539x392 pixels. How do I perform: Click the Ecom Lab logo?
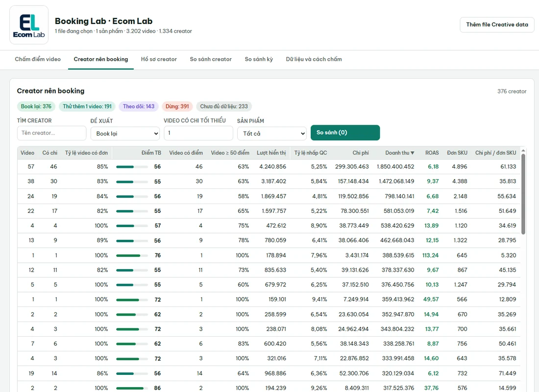[x=29, y=25]
